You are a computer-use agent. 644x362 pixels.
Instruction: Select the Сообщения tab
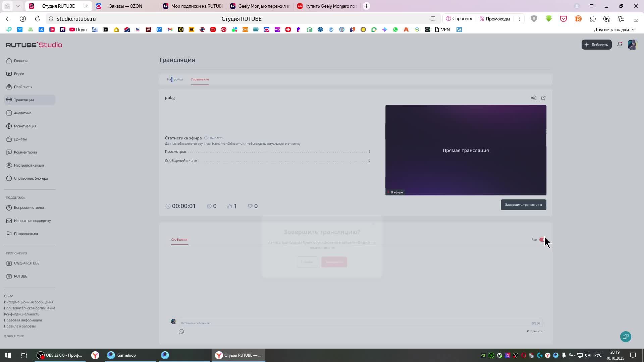click(x=179, y=240)
